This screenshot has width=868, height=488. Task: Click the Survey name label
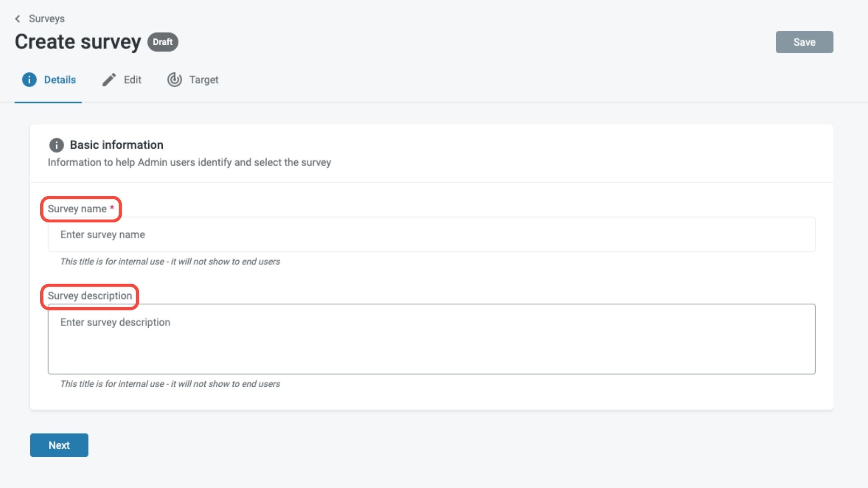tap(77, 209)
